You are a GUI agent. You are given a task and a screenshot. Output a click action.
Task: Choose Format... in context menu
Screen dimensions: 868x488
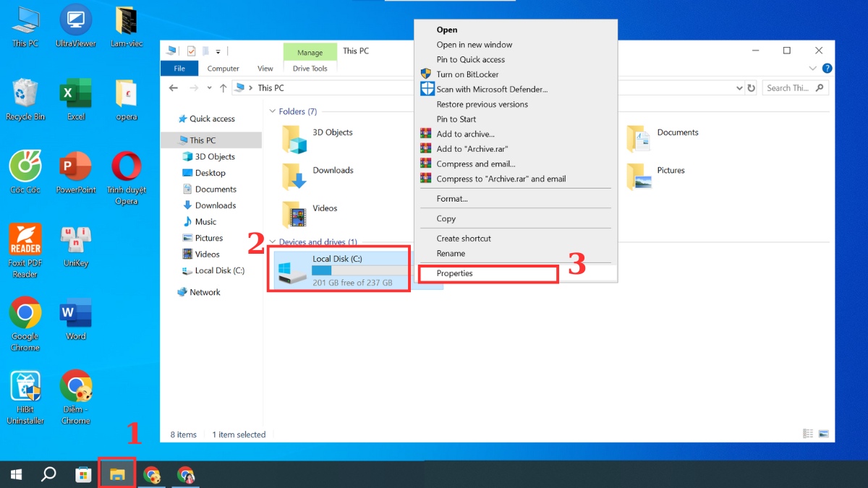point(516,199)
